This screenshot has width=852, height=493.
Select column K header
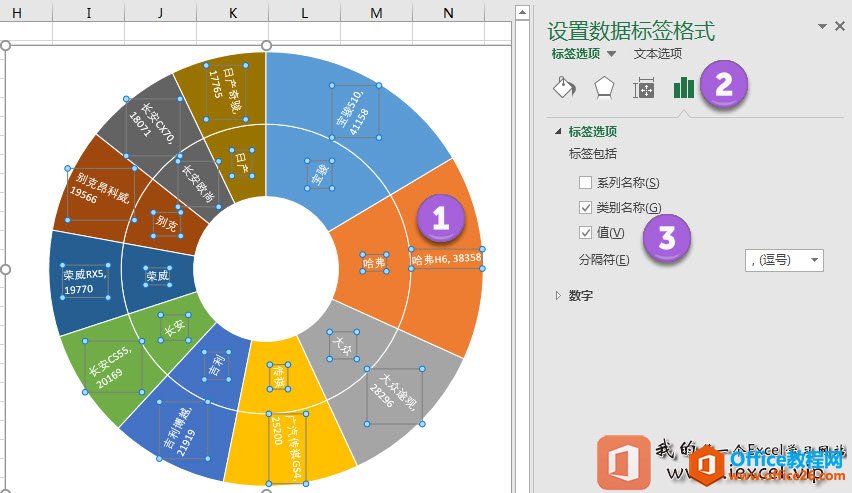click(x=233, y=13)
